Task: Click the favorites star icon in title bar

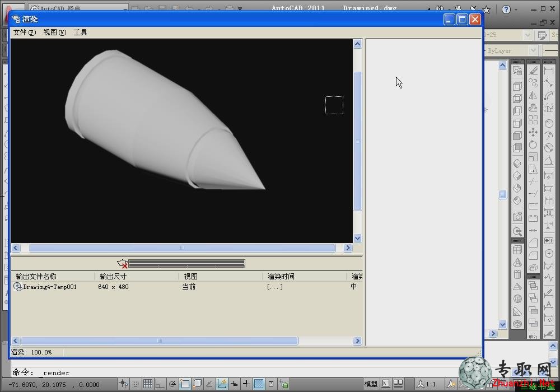Action: (x=486, y=10)
